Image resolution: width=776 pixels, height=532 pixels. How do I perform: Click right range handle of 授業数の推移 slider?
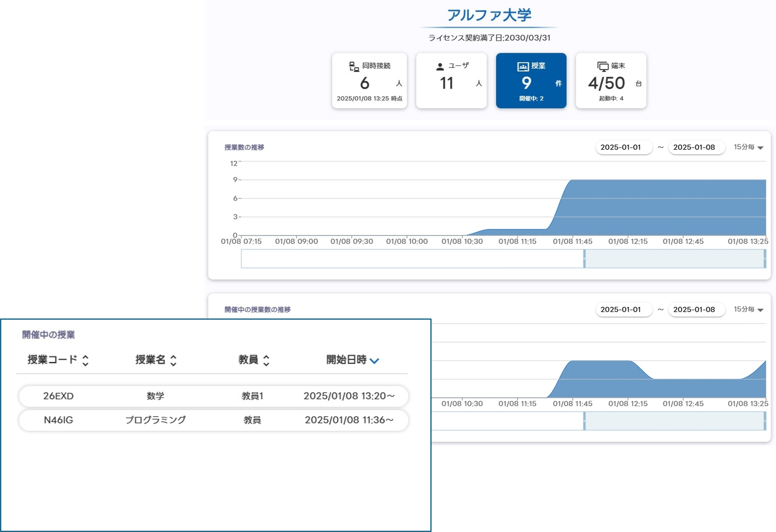coord(765,259)
